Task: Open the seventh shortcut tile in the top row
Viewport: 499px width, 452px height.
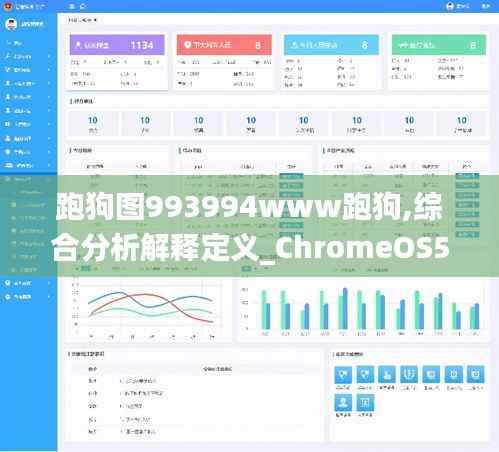Action: tap(476, 374)
